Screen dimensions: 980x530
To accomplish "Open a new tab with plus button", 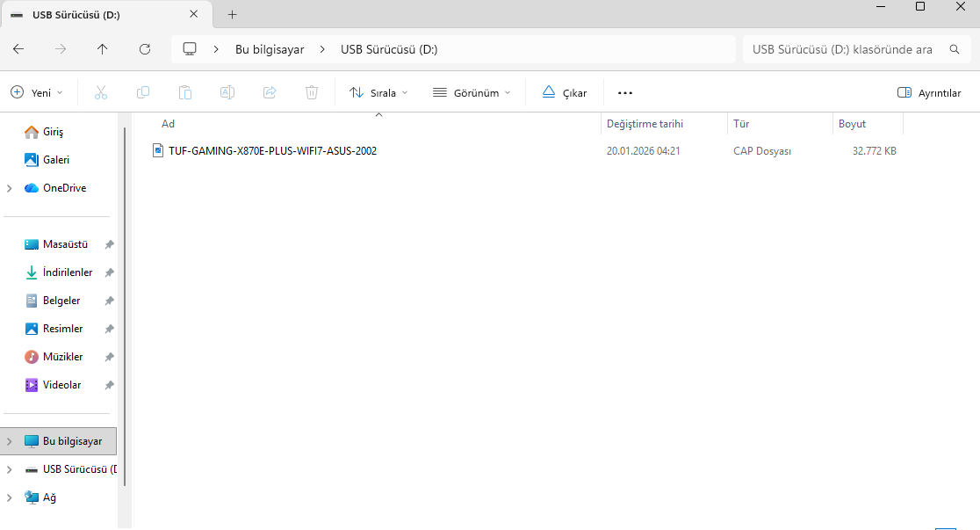I will (x=232, y=14).
